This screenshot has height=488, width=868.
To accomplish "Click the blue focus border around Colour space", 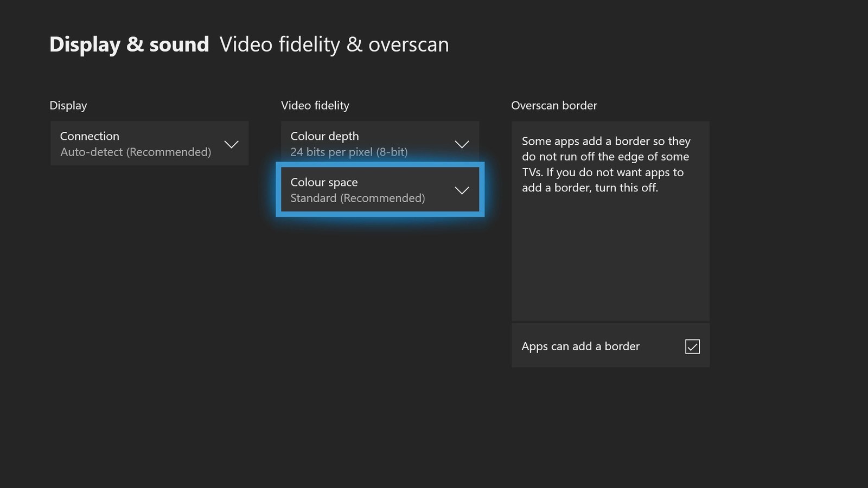I will (380, 214).
